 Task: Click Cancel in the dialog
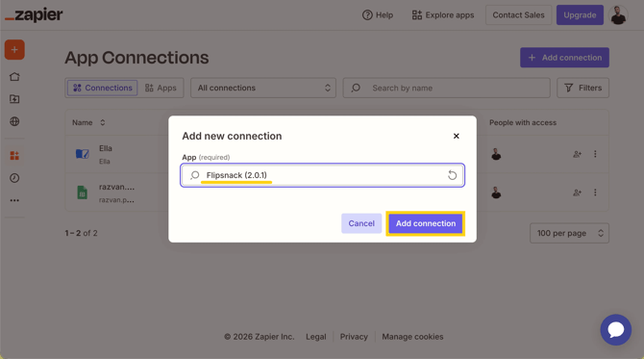coord(361,223)
